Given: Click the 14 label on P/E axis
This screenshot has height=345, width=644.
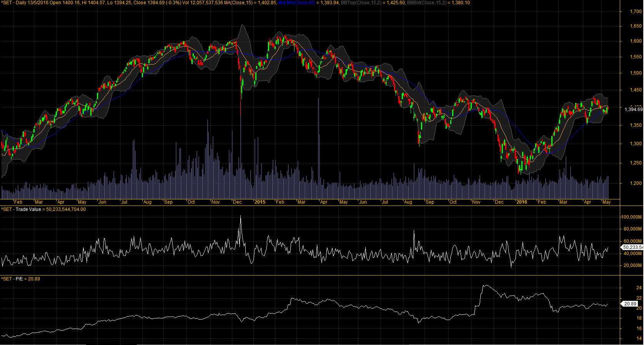Looking at the screenshot, I should click(x=639, y=338).
